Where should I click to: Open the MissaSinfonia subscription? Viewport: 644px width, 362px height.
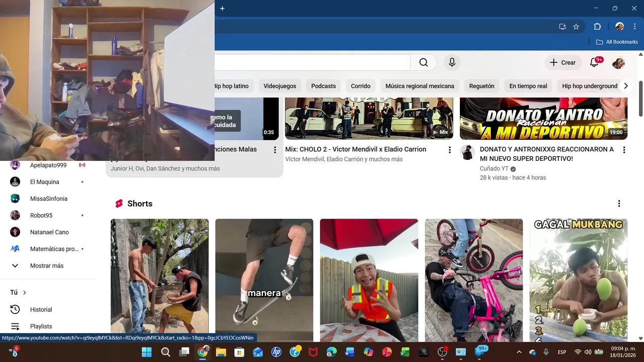[48, 199]
